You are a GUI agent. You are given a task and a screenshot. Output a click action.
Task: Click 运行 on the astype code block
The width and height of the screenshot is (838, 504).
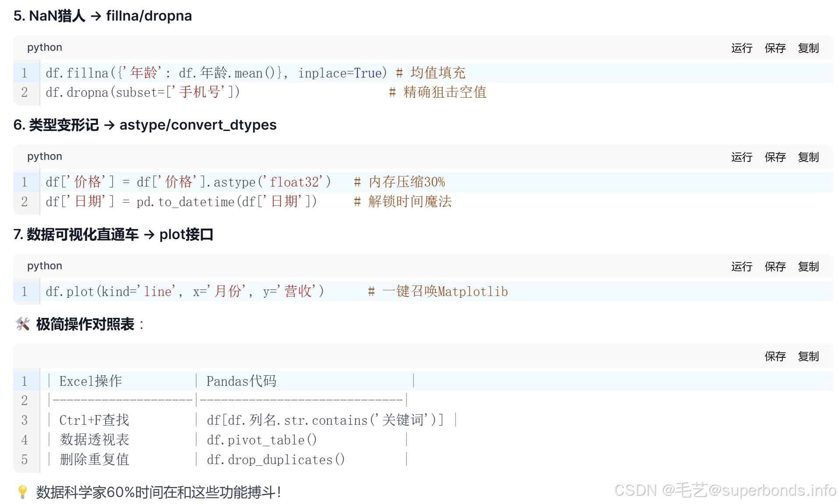742,157
